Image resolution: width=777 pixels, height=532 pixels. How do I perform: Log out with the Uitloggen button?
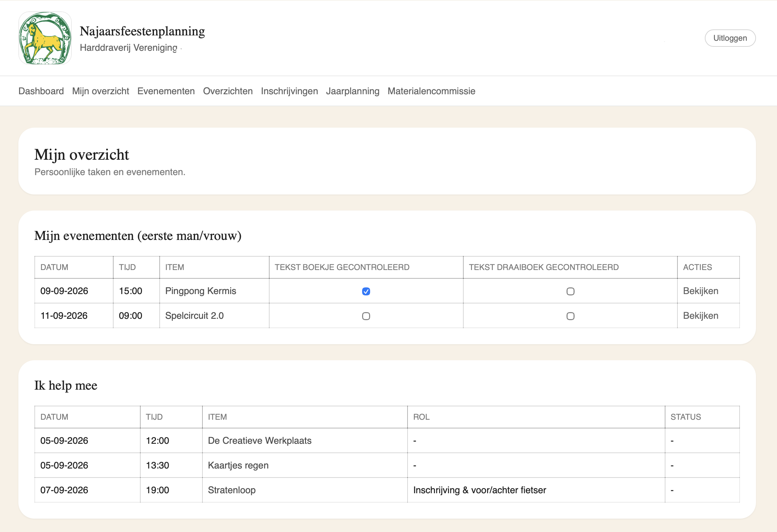[x=730, y=38]
